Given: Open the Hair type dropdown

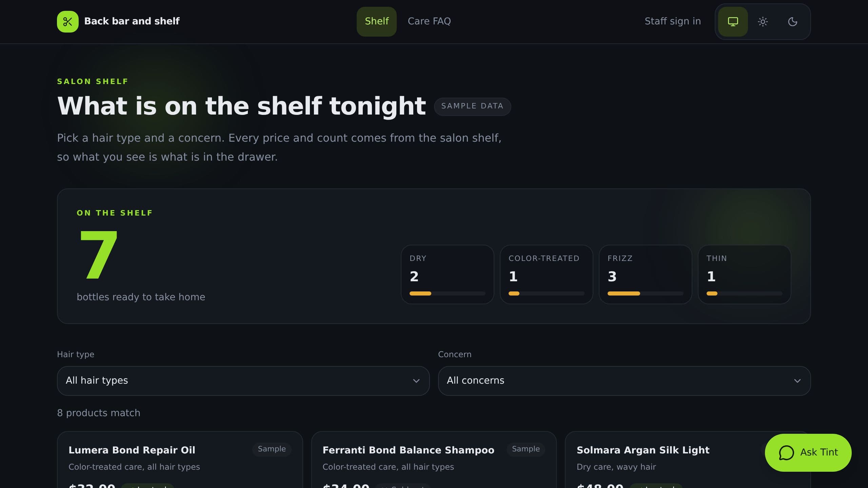Looking at the screenshot, I should click(243, 381).
